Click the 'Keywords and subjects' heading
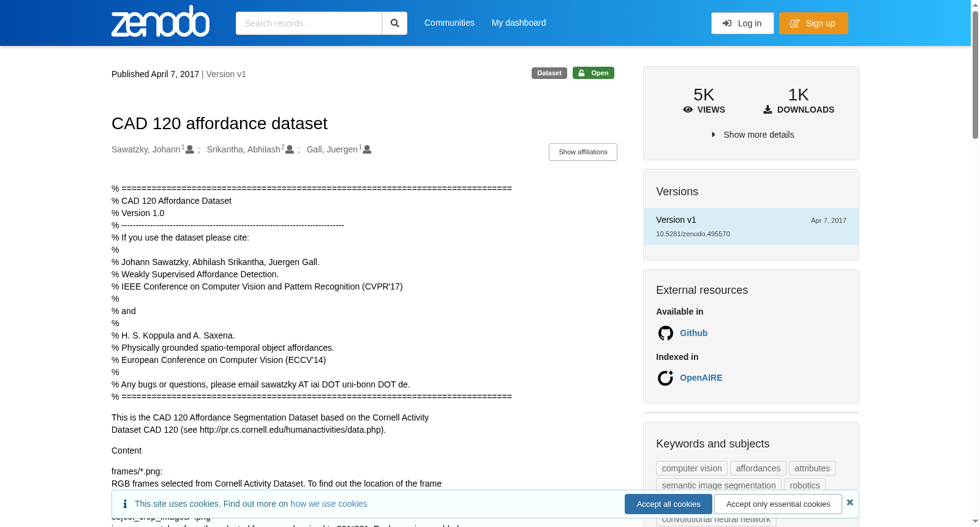 712,444
